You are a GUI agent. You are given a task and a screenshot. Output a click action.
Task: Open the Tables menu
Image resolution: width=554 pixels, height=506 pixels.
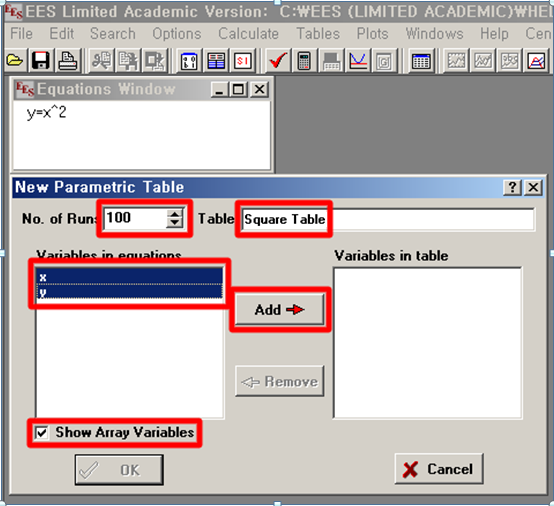tap(318, 34)
